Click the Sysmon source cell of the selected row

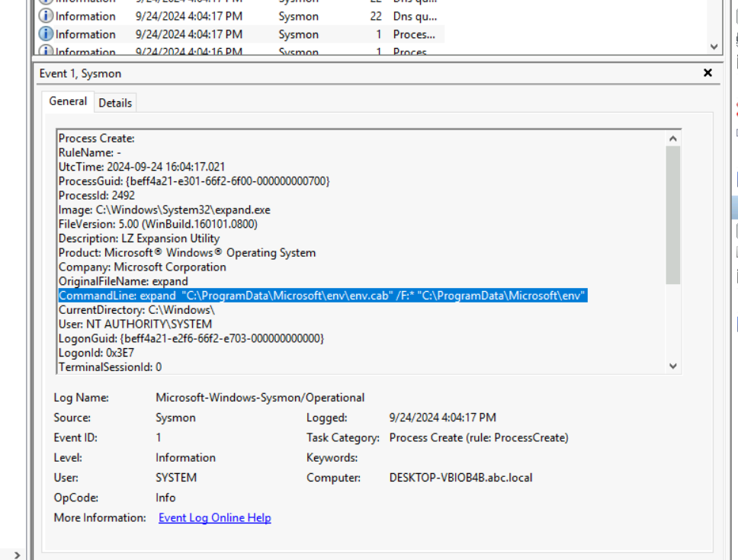298,34
